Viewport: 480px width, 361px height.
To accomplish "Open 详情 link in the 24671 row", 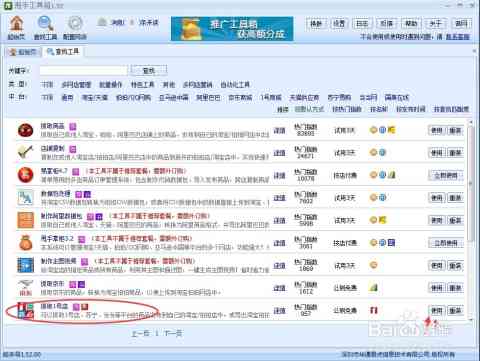I will pos(279,153).
